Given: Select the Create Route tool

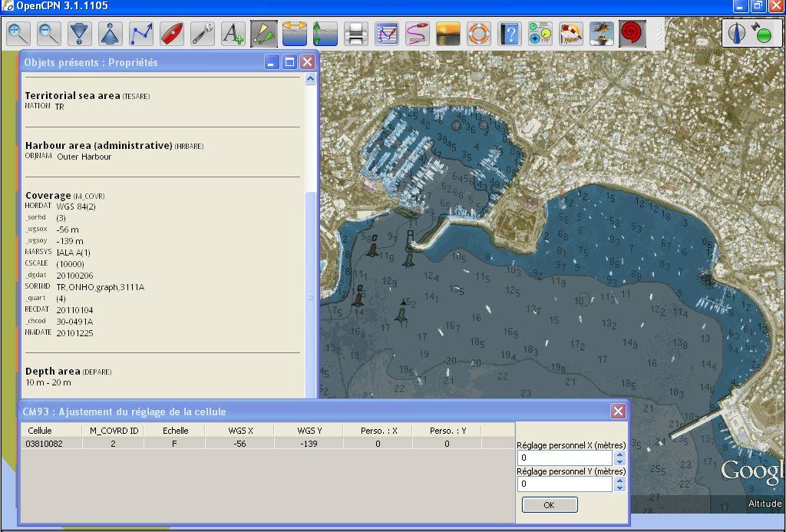Looking at the screenshot, I should tap(141, 34).
